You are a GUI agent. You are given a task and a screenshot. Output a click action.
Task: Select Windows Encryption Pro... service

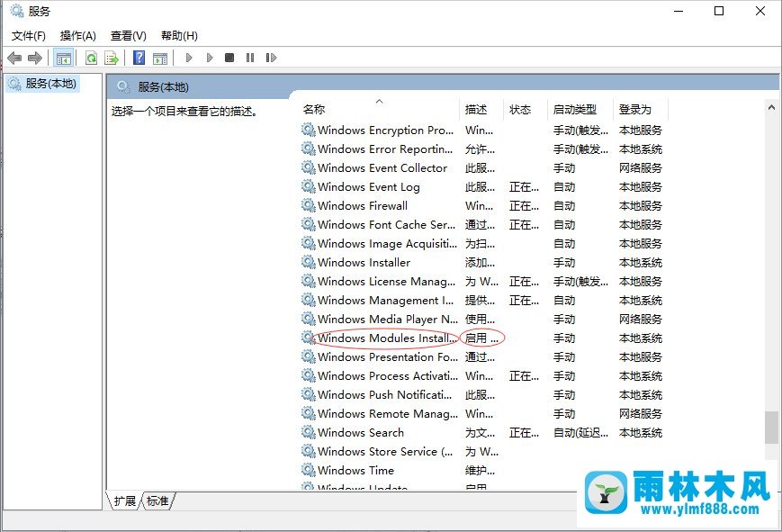pyautogui.click(x=385, y=131)
